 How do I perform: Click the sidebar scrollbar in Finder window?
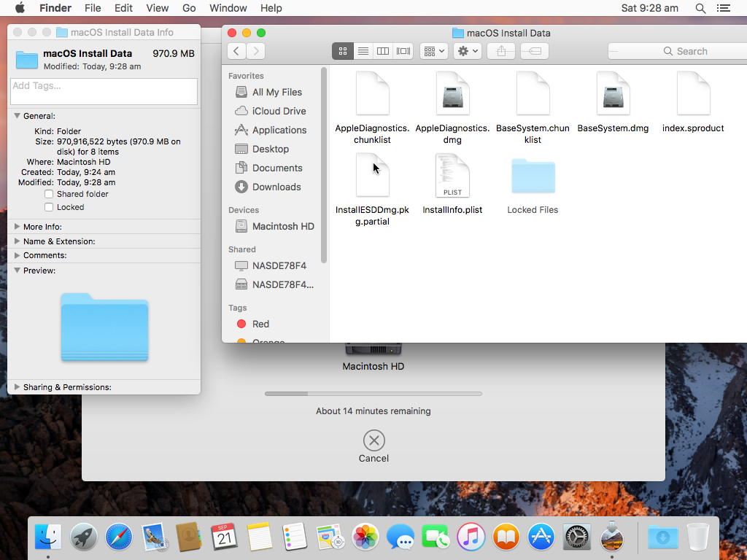pos(324,165)
